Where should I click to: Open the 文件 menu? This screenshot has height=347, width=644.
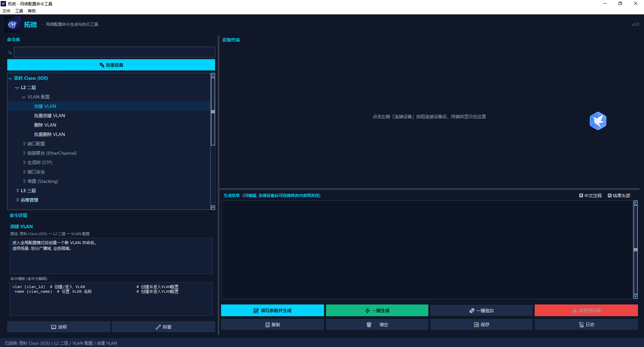[x=6, y=11]
